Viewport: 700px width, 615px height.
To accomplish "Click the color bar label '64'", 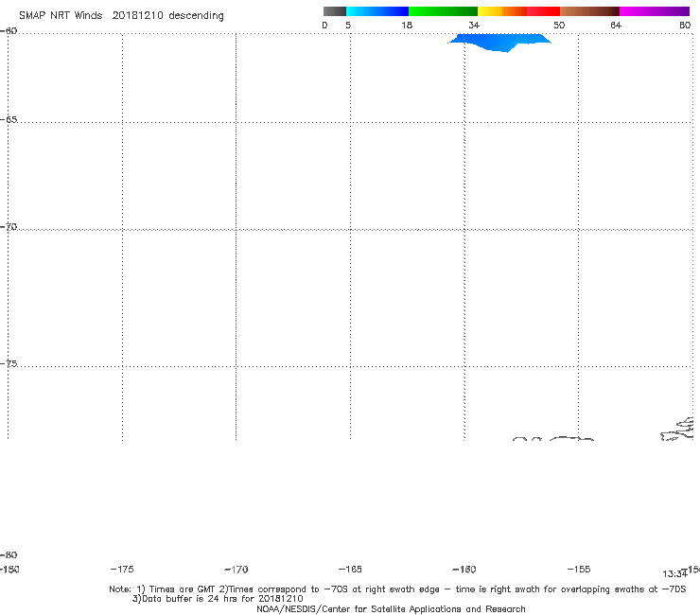I will pos(616,26).
